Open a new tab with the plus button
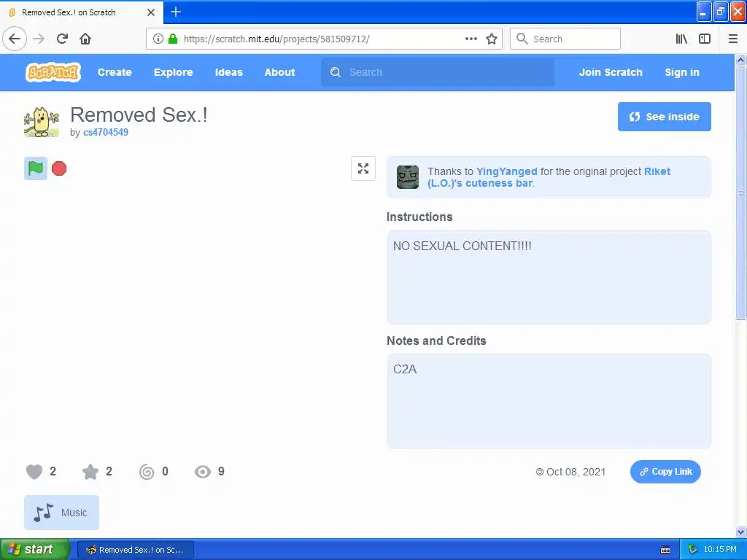747x560 pixels. pyautogui.click(x=176, y=12)
